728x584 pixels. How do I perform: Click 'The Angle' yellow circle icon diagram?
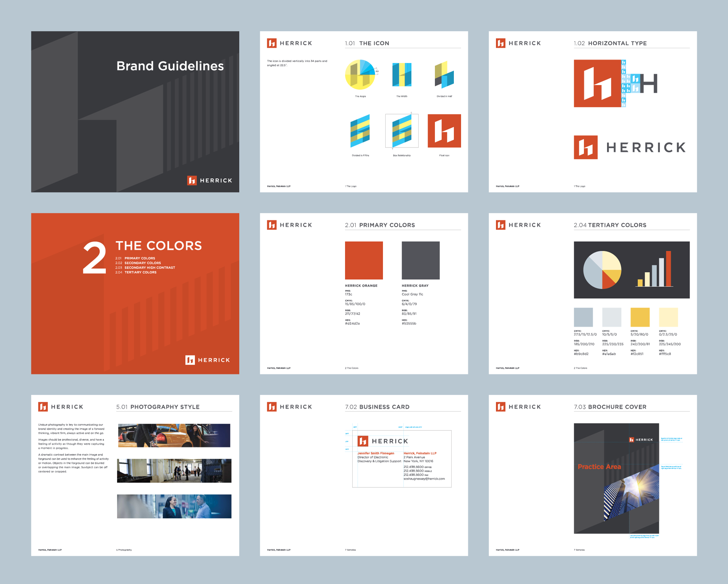[x=360, y=75]
